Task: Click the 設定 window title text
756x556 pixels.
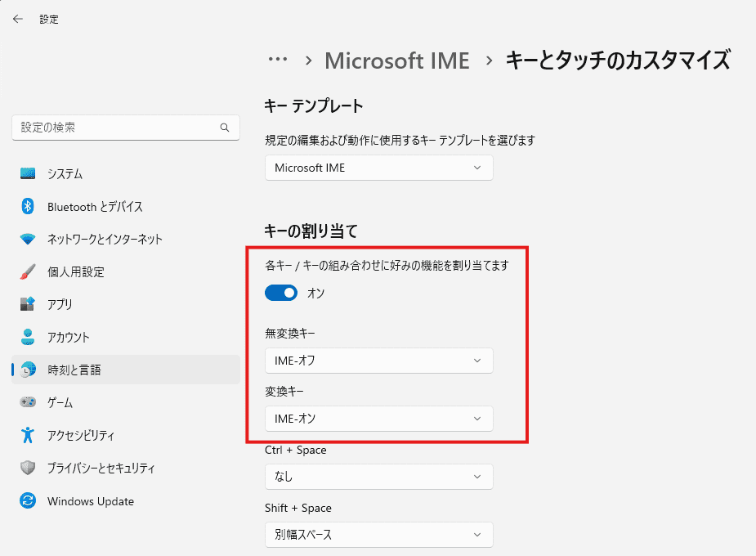Action: 49,20
